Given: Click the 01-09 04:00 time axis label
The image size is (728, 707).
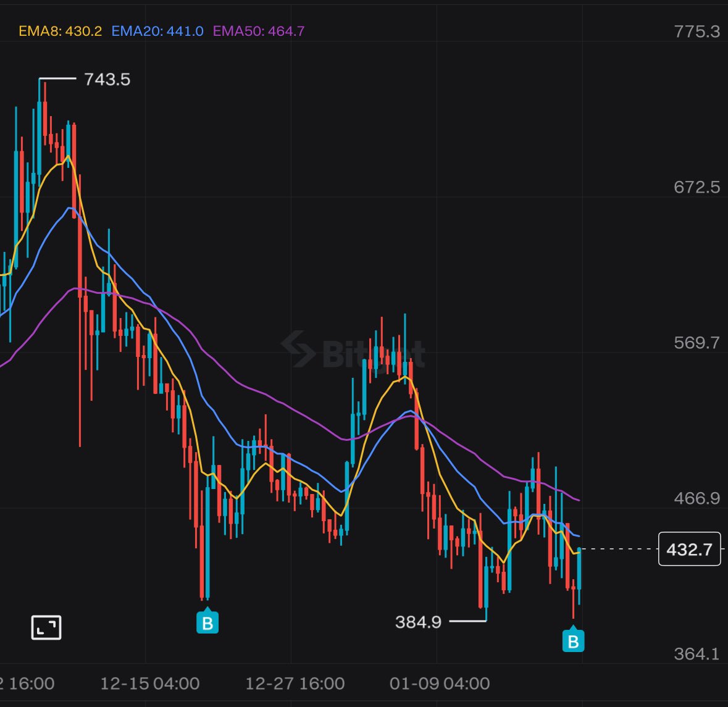Looking at the screenshot, I should [440, 684].
